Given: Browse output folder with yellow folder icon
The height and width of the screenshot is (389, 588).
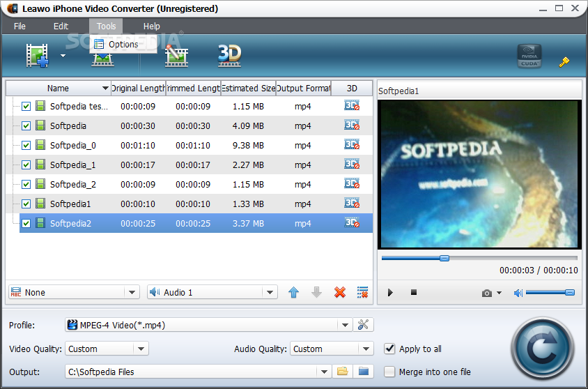Looking at the screenshot, I should click(x=342, y=372).
